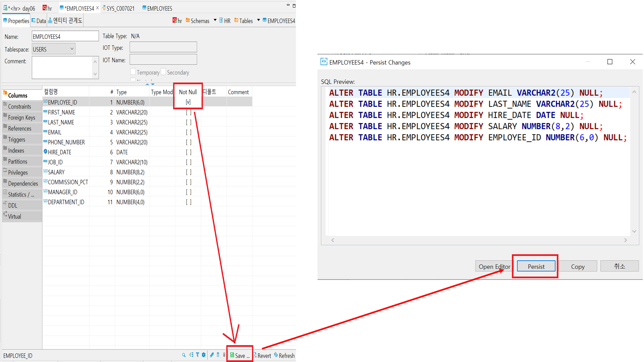Image resolution: width=644 pixels, height=362 pixels.
Task: Select Indexes in the side list
Action: [22, 151]
